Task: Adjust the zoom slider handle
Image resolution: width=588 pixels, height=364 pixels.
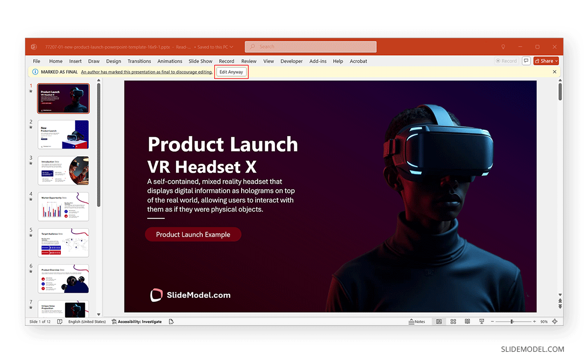Action: pos(512,321)
